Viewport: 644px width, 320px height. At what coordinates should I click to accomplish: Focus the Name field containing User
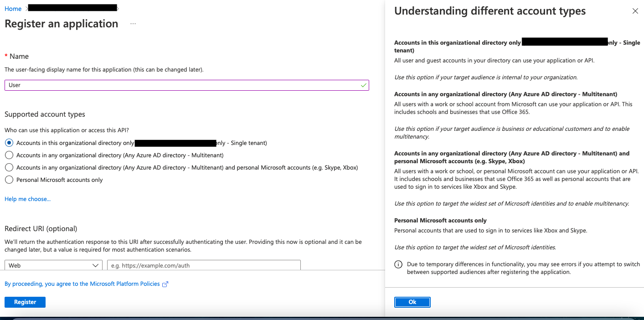[x=182, y=85]
